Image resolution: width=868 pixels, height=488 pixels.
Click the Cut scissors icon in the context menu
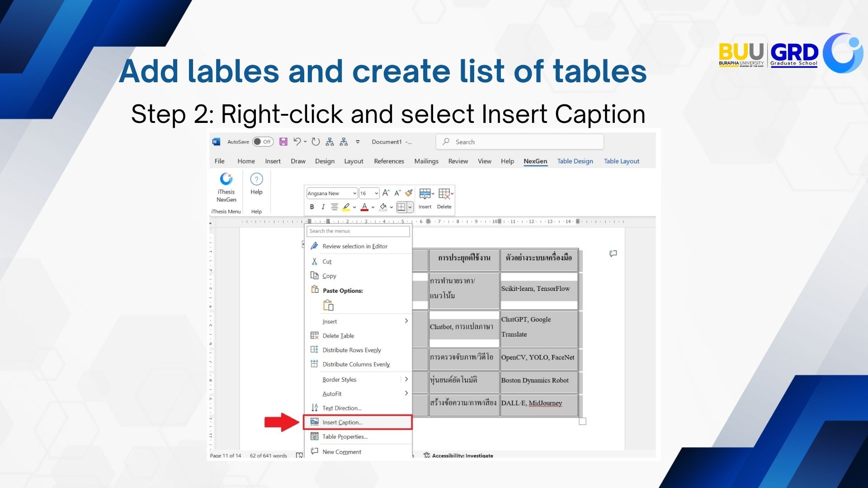pos(315,262)
